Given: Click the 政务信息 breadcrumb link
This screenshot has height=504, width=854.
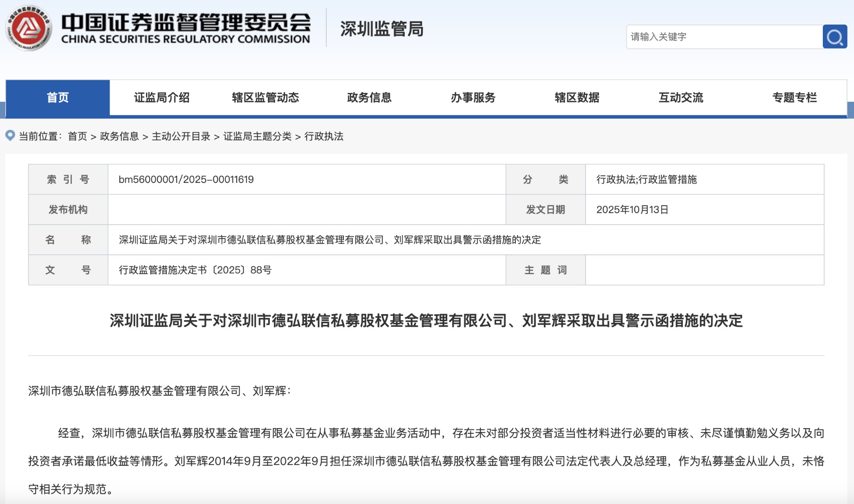Looking at the screenshot, I should [x=119, y=136].
